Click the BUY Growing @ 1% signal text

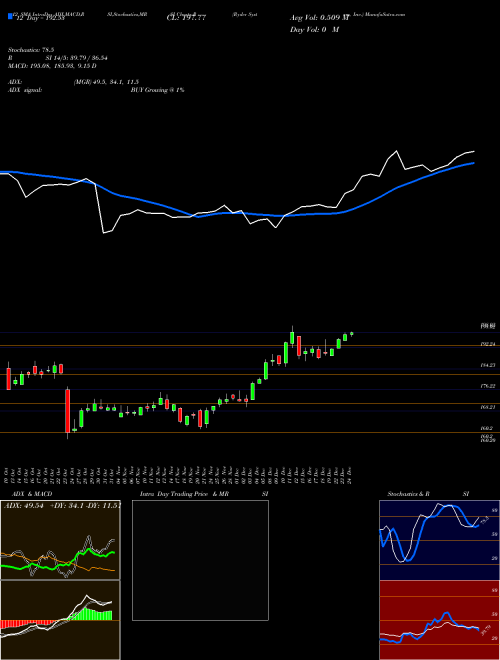pyautogui.click(x=157, y=90)
